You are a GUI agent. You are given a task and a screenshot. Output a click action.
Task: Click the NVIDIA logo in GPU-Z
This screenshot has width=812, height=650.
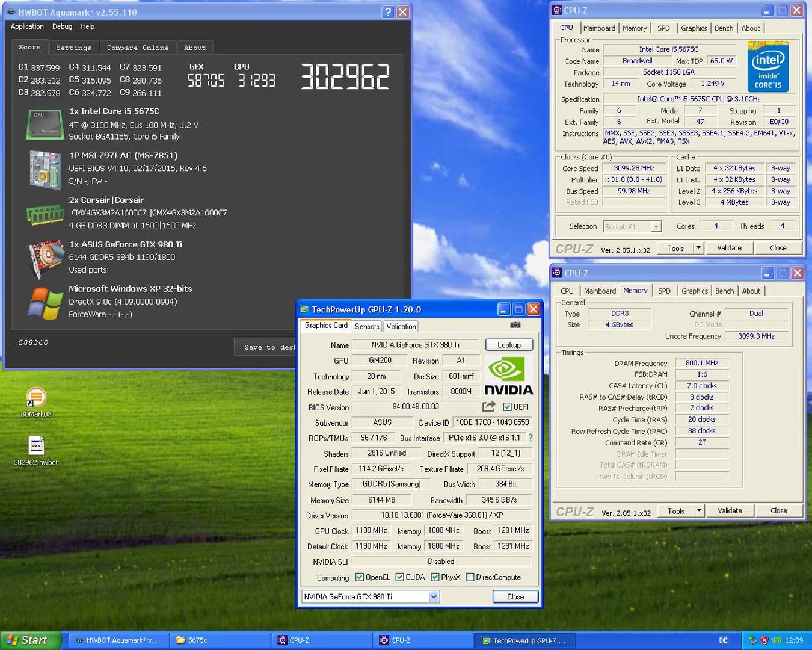pos(509,376)
